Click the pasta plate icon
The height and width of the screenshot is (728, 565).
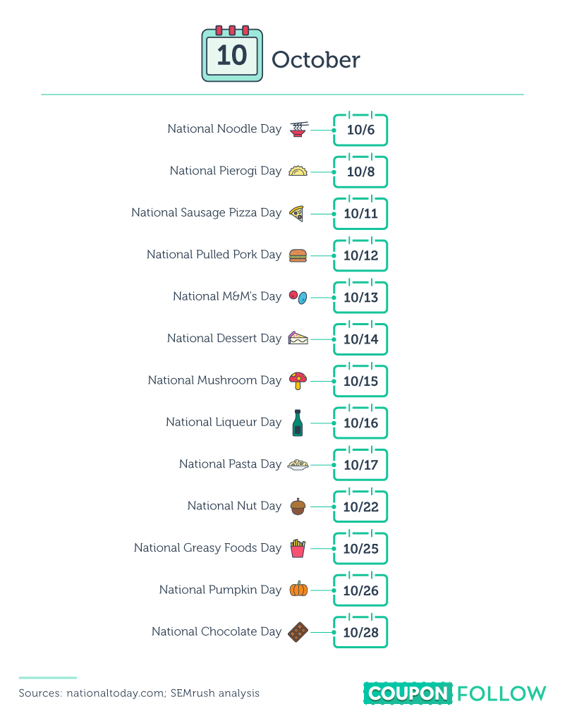point(298,464)
